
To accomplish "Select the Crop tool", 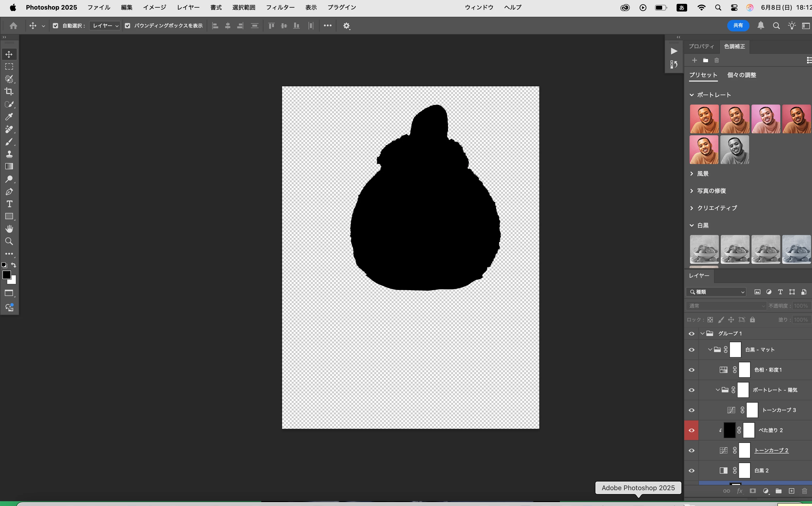I will pyautogui.click(x=9, y=91).
